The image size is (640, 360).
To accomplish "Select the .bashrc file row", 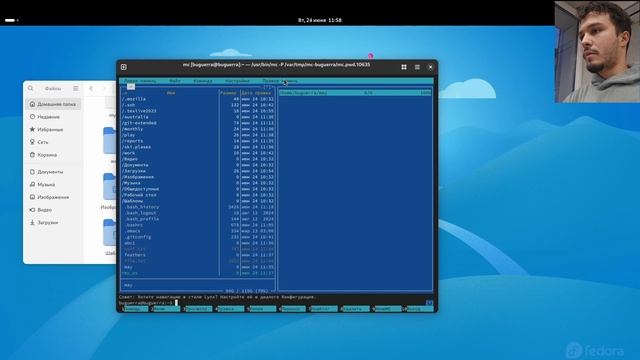I will coord(198,225).
